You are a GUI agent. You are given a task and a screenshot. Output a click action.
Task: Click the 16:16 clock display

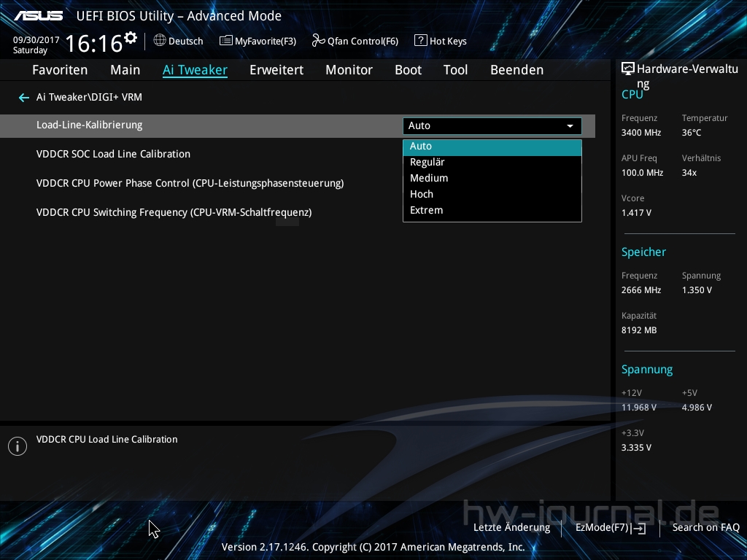[x=94, y=44]
